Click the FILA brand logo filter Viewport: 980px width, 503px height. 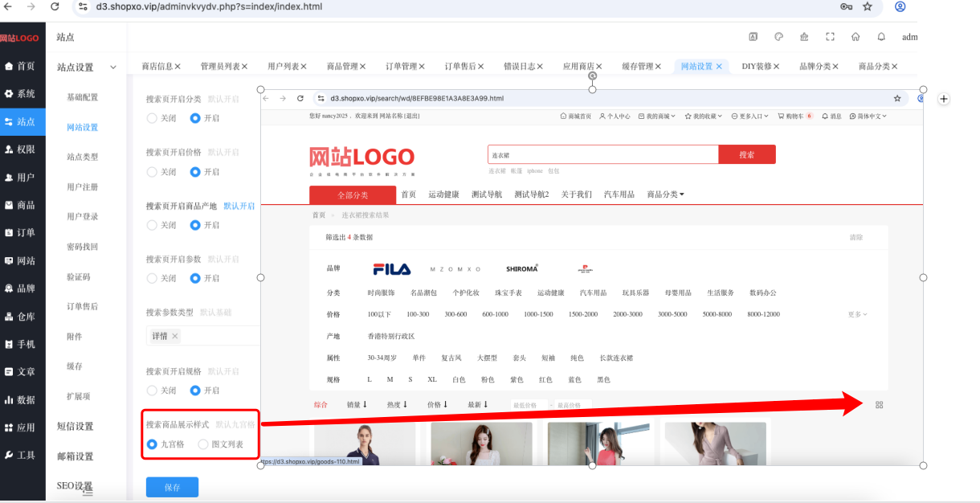pyautogui.click(x=392, y=269)
